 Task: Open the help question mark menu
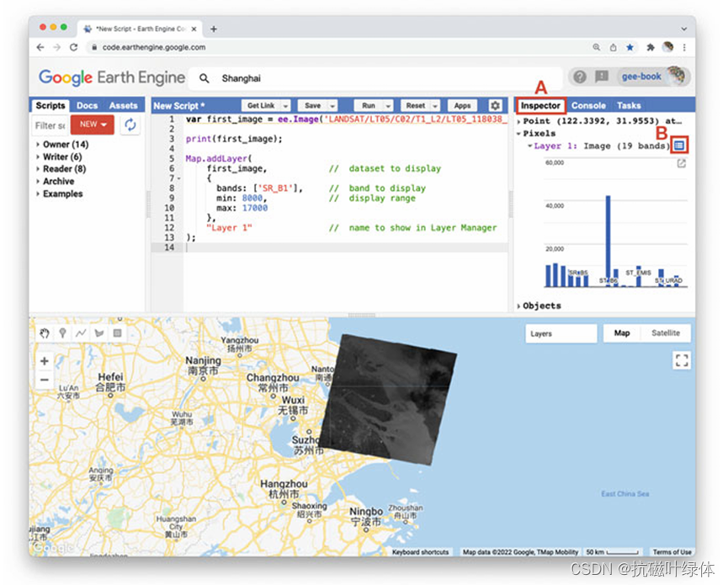point(579,77)
